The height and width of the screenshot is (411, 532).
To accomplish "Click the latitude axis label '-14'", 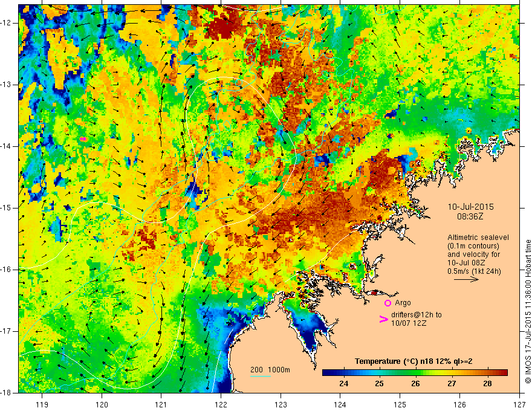I will 7,146.
